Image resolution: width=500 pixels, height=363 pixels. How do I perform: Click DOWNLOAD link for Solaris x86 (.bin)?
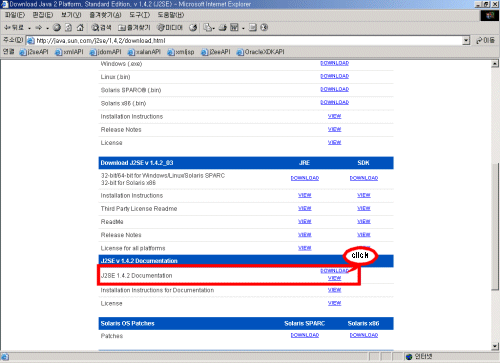point(334,102)
